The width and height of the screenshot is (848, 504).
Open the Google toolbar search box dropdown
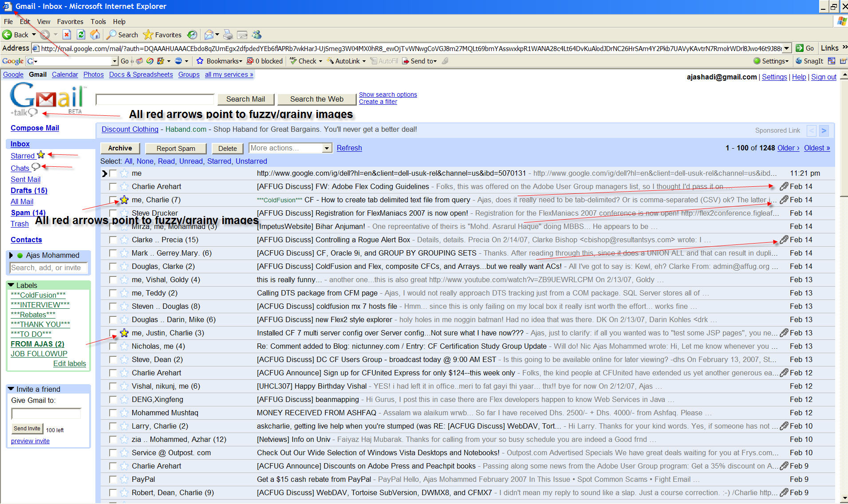[x=114, y=61]
